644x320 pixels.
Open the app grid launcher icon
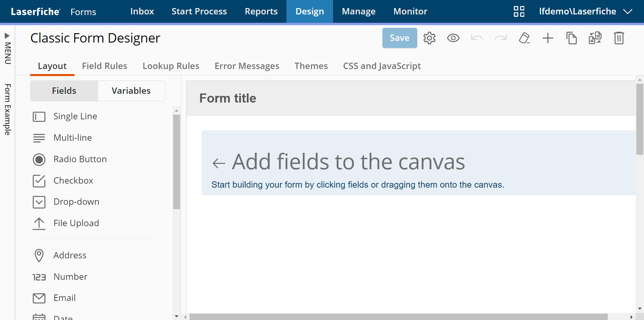(519, 11)
